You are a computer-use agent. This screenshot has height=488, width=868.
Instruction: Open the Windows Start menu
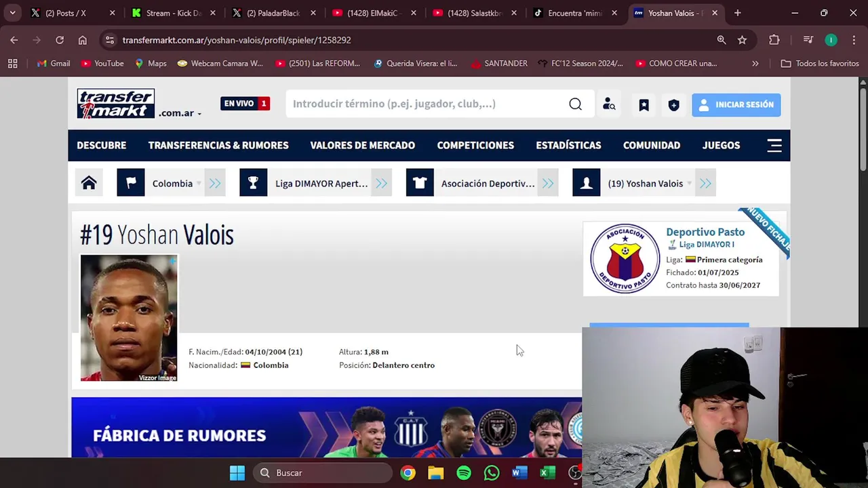[x=237, y=473]
